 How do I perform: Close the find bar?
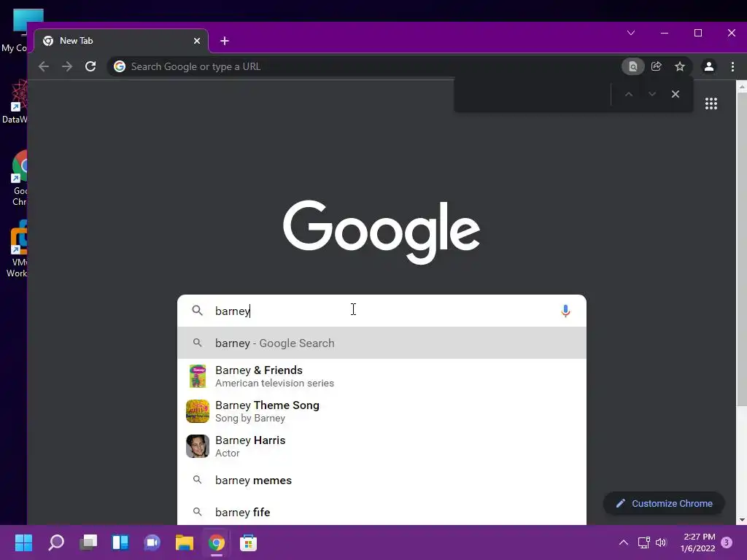(x=676, y=94)
